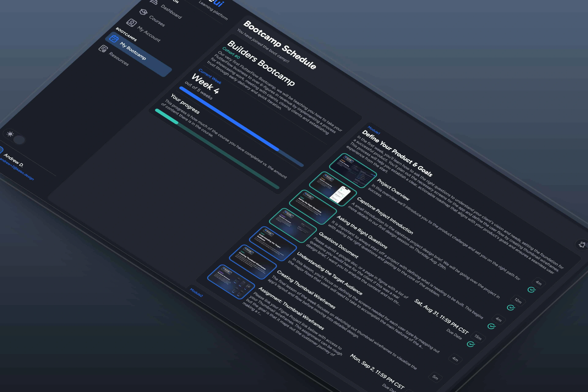Click the Module1 label
588x392 pixels.
pos(374,130)
